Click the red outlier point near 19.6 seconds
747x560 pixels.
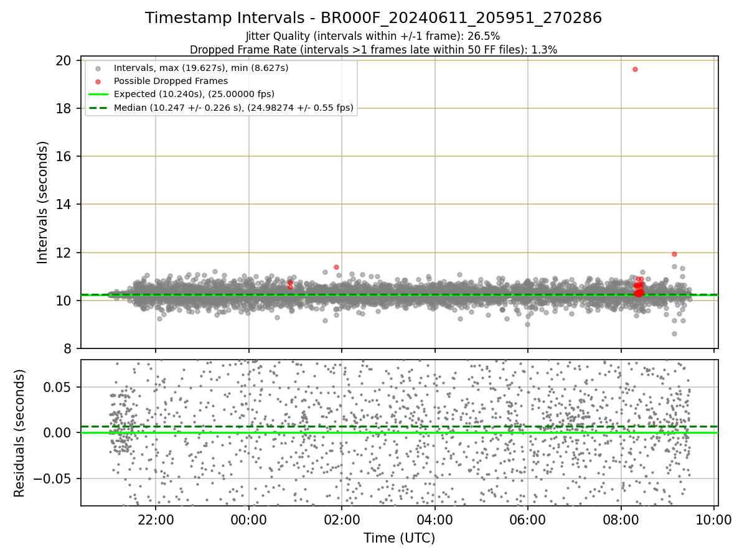(x=635, y=69)
